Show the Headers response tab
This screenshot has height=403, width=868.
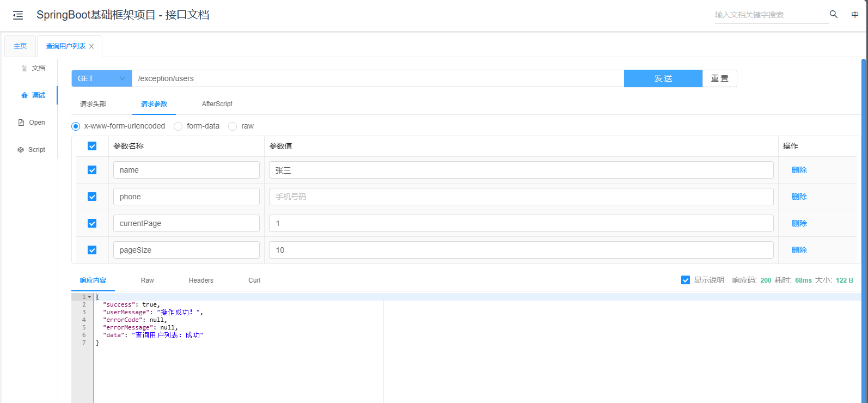(201, 280)
